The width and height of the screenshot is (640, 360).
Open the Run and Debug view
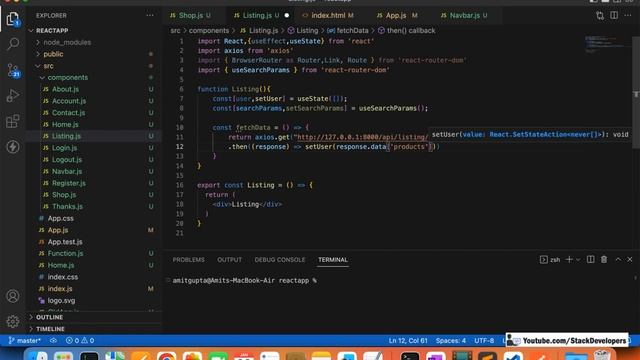[x=13, y=96]
